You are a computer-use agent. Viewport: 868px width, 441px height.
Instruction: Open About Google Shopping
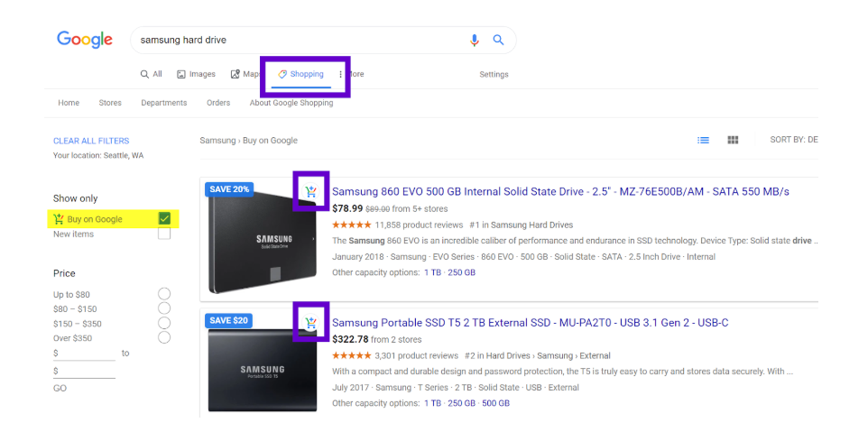(x=291, y=103)
